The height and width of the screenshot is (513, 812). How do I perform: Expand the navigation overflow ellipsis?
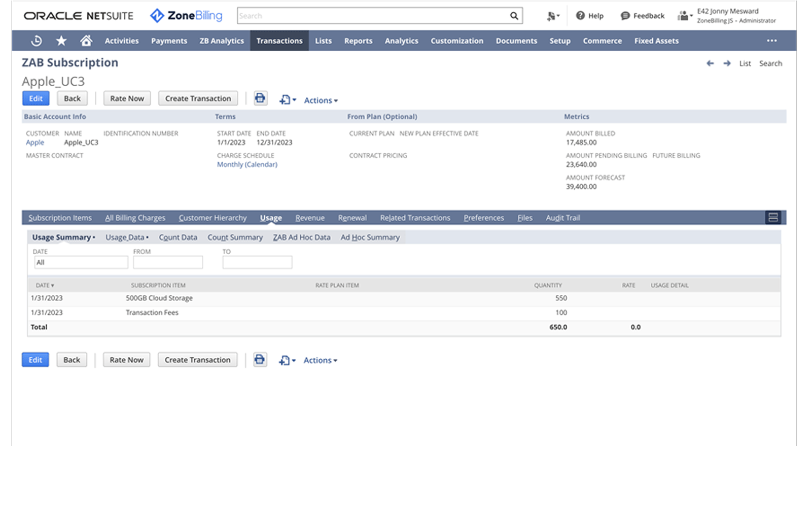tap(771, 41)
